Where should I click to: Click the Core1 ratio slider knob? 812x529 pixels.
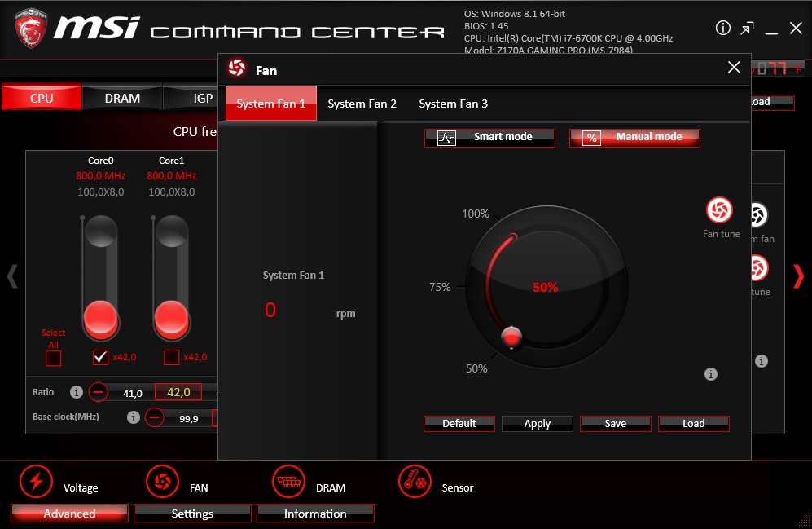pyautogui.click(x=171, y=318)
